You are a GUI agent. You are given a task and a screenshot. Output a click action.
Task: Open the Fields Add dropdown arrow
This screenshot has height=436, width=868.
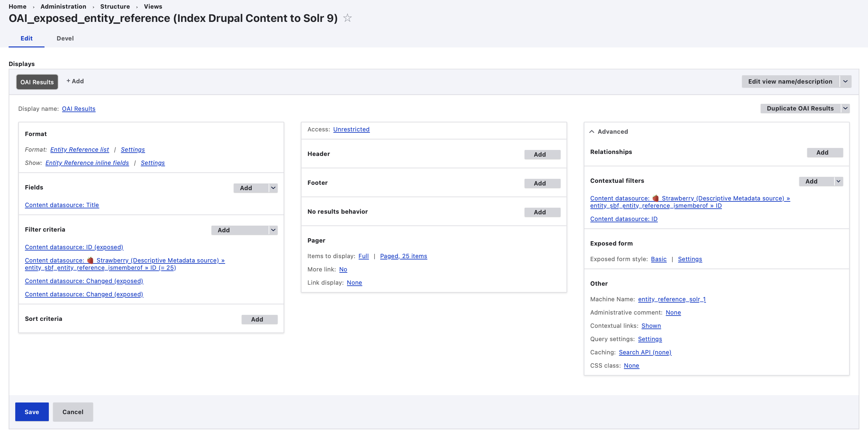(273, 188)
